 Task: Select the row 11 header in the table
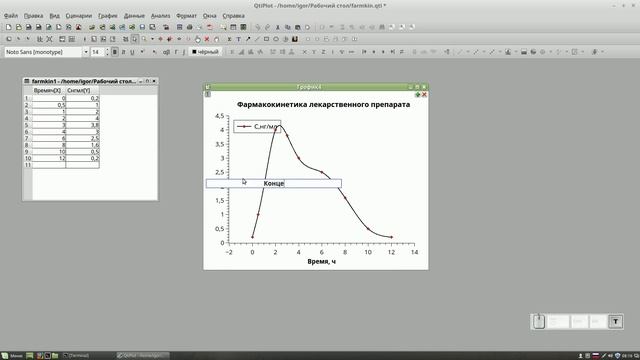coord(27,165)
